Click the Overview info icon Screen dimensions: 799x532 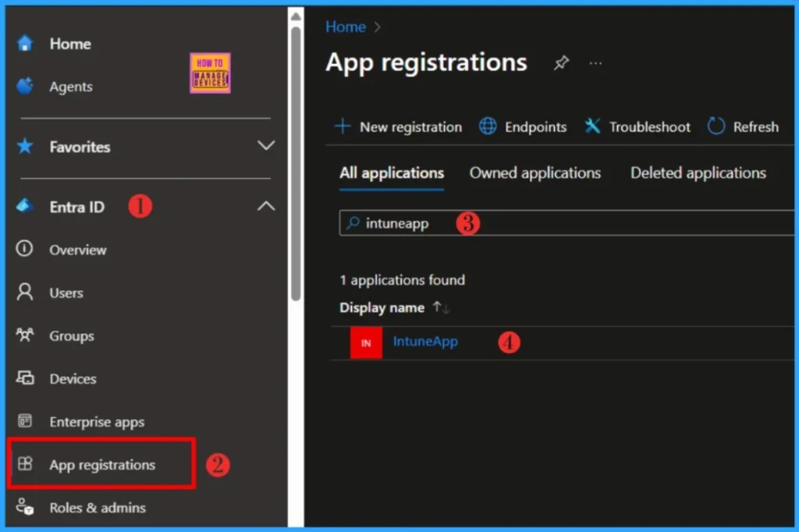click(24, 249)
